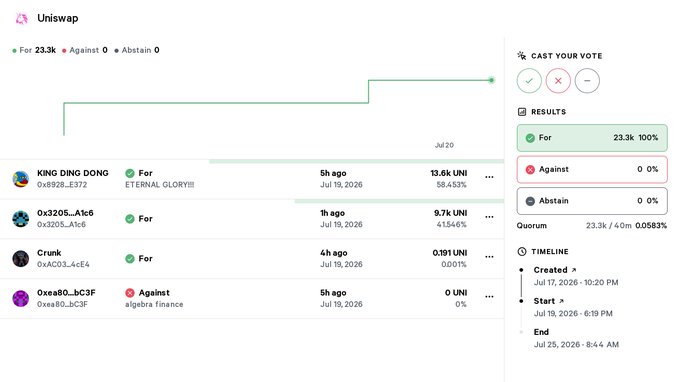Click the Jul 20 chart axis label
This screenshot has height=382, width=680.
(x=444, y=145)
